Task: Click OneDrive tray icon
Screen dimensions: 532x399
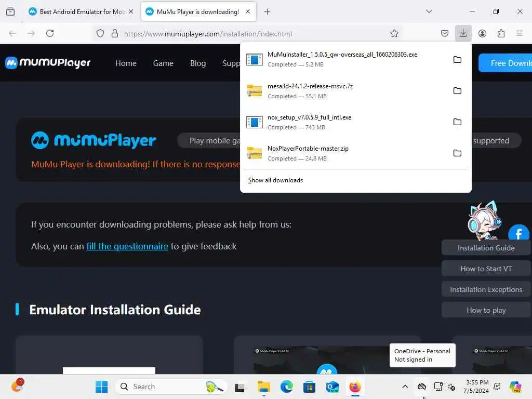Action: coord(422,387)
